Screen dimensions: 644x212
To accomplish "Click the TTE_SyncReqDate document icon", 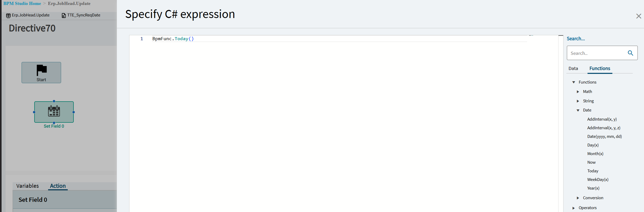I will pyautogui.click(x=64, y=15).
